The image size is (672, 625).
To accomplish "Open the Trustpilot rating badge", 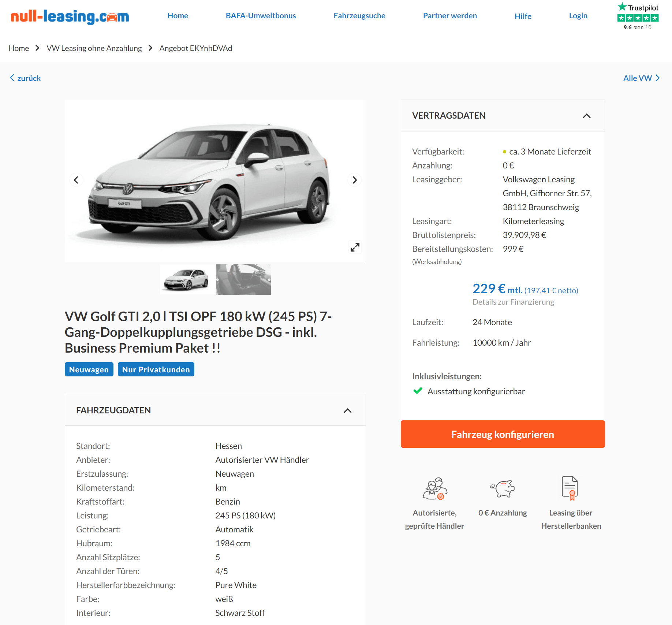I will tap(638, 16).
